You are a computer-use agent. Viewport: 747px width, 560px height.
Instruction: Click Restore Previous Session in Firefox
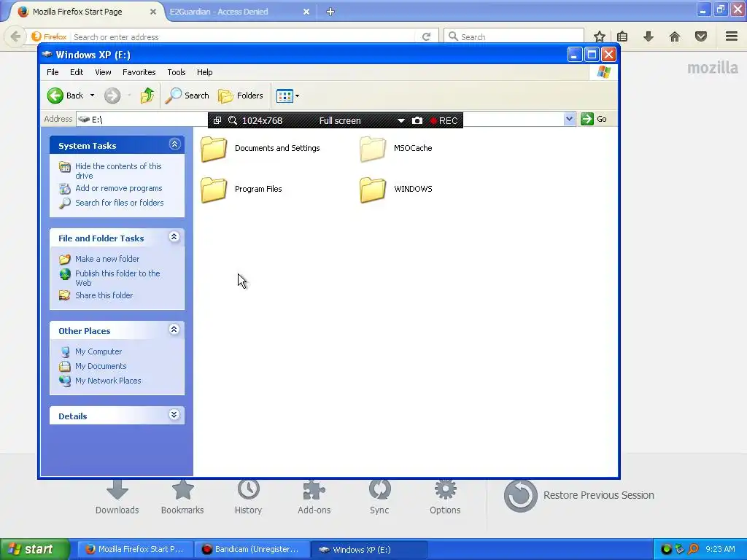tap(578, 496)
